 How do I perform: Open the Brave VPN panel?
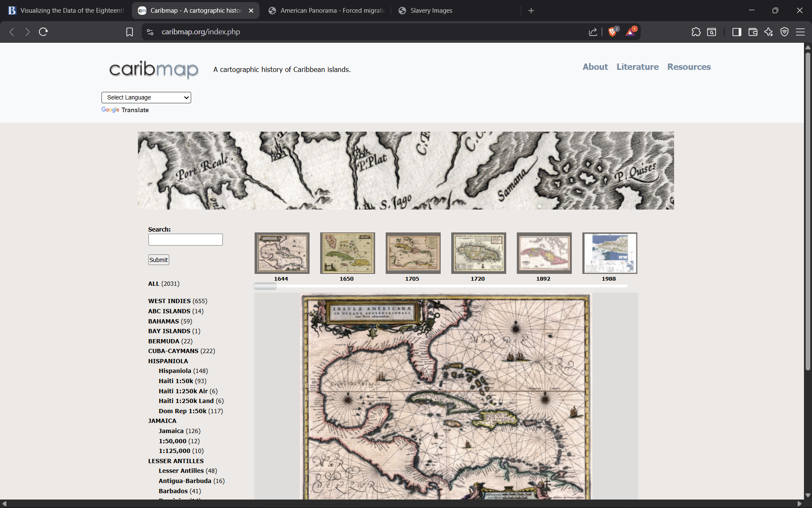(x=785, y=32)
